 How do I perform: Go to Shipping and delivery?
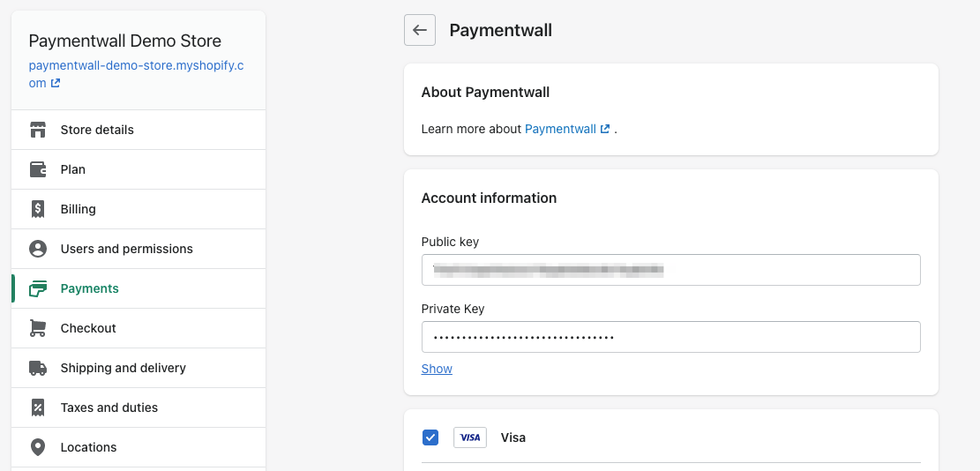click(x=138, y=368)
